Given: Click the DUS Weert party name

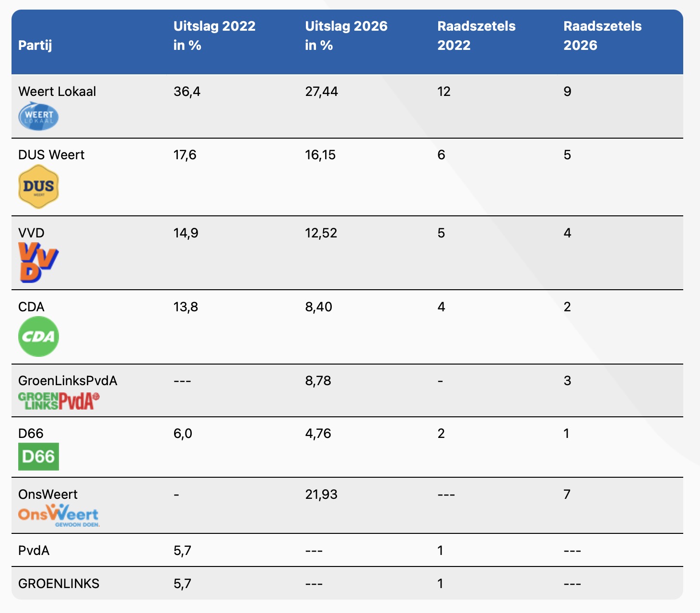Looking at the screenshot, I should [x=51, y=154].
